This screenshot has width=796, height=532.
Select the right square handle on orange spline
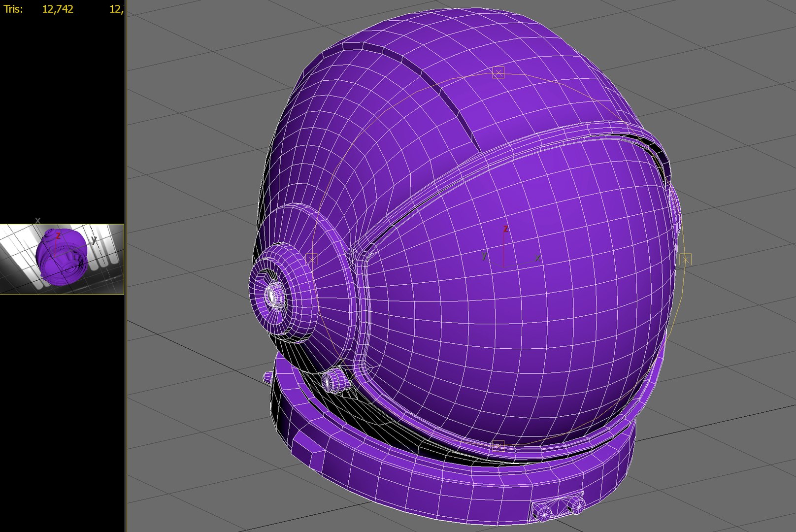click(685, 259)
